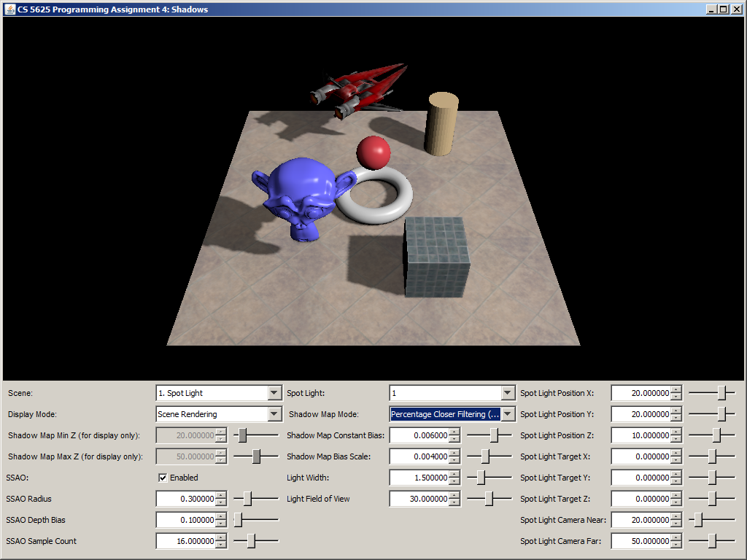Screen dimensions: 747x560
Task: Increment Light Width using the up arrow
Action: click(455, 474)
